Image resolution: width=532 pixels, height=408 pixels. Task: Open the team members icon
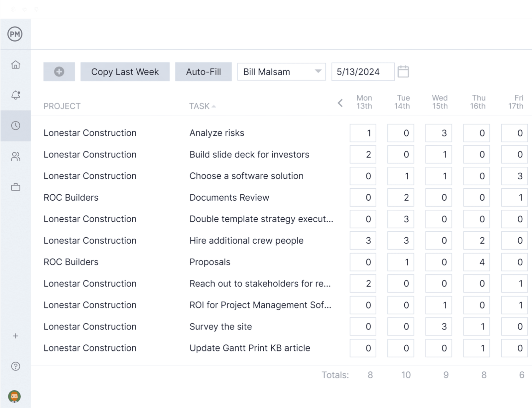pyautogui.click(x=15, y=156)
